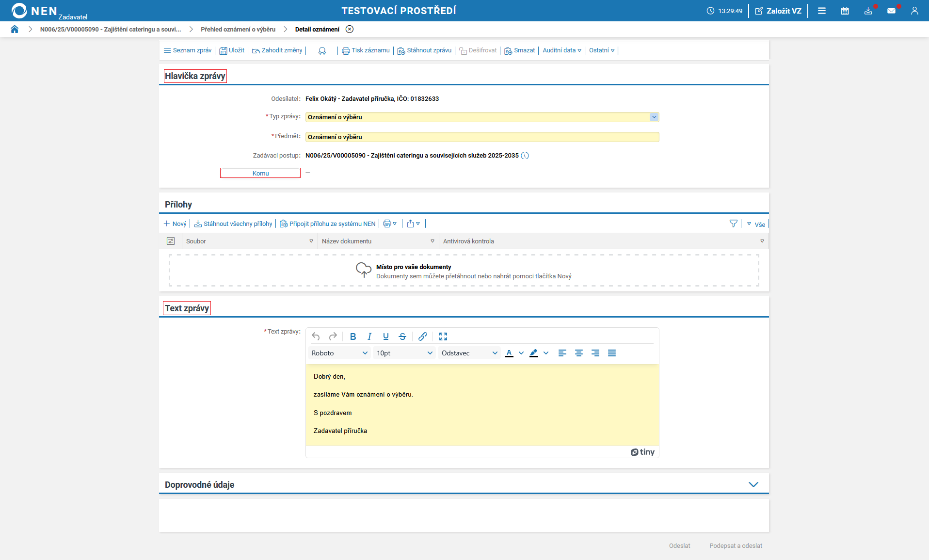The image size is (929, 560).
Task: Click the user profile icon
Action: [914, 11]
